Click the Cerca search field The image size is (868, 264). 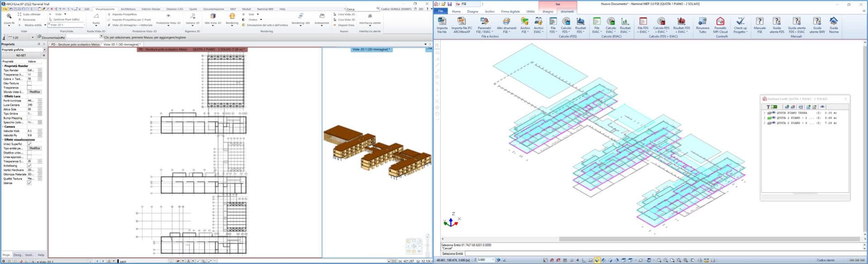361,9
